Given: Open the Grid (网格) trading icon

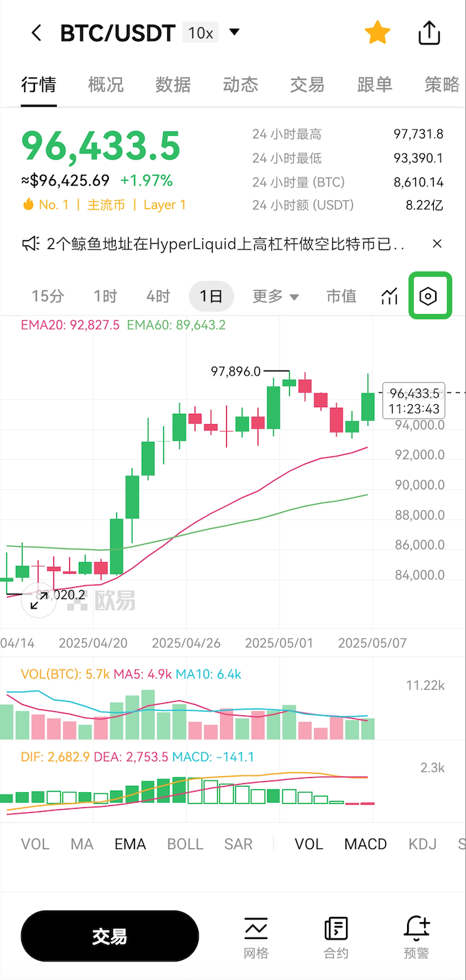Looking at the screenshot, I should 256,937.
